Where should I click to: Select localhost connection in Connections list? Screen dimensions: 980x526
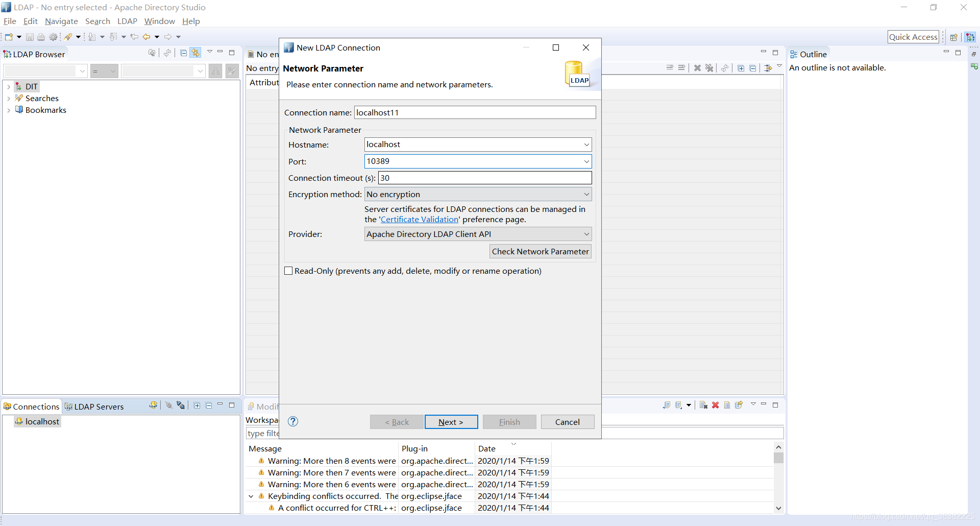pyautogui.click(x=38, y=421)
